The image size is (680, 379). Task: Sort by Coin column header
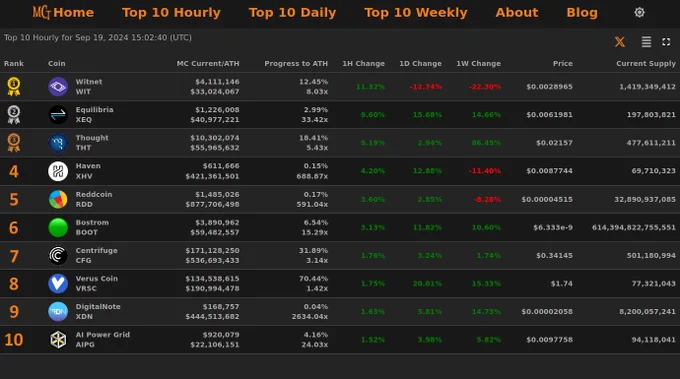57,63
